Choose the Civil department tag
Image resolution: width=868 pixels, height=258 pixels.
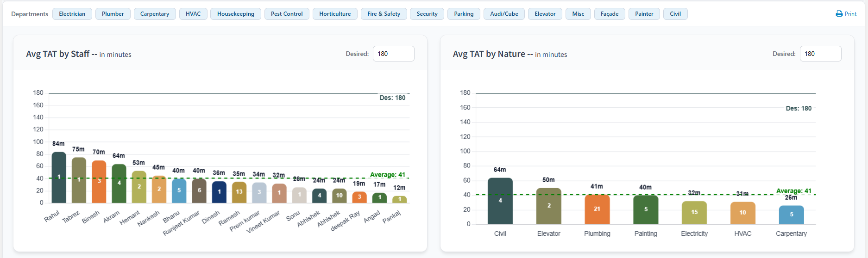(675, 14)
